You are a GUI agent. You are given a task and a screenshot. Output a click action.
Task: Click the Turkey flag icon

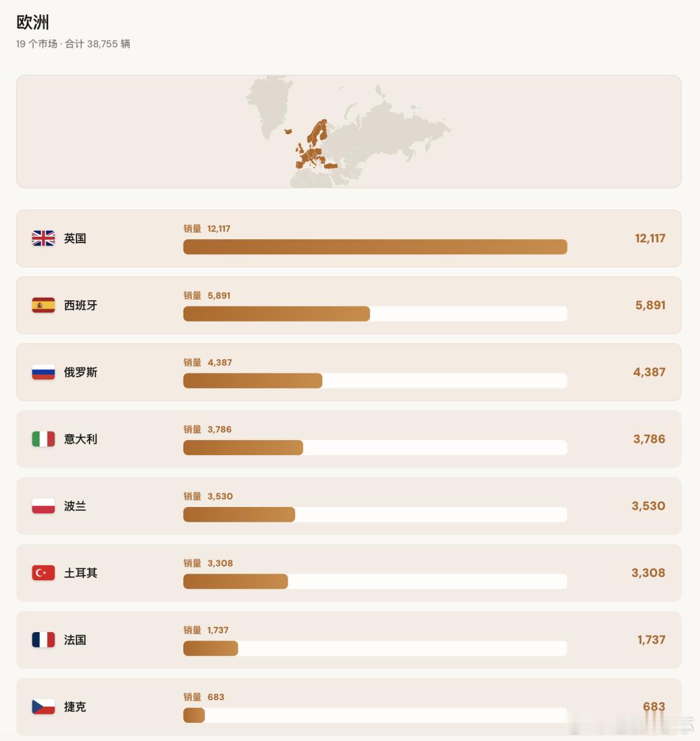pos(43,572)
